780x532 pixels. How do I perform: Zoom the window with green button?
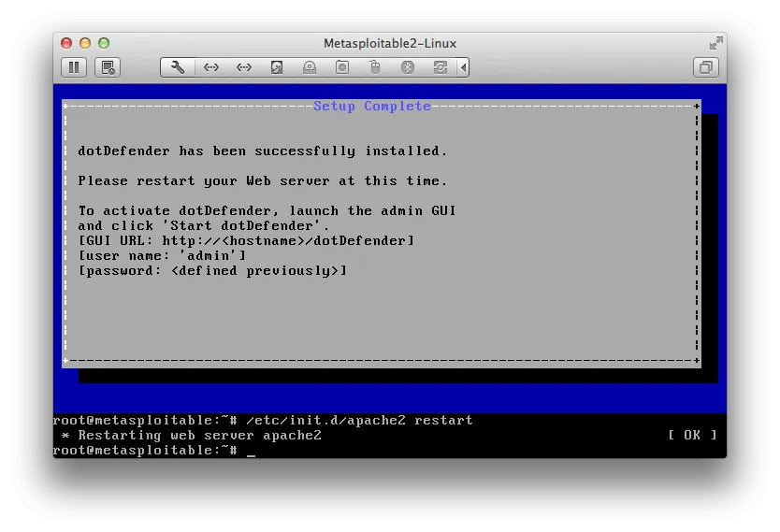tap(104, 43)
